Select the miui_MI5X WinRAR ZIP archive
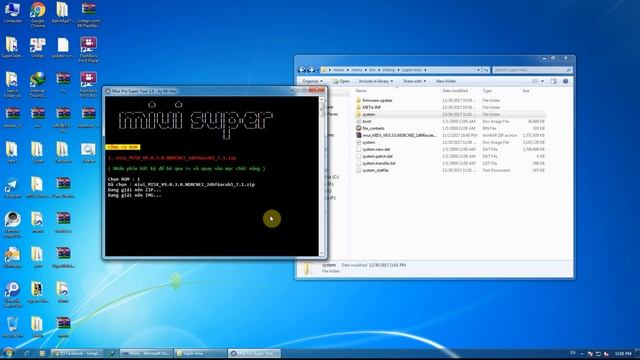Screen dimensions: 640x360 (x=399, y=135)
